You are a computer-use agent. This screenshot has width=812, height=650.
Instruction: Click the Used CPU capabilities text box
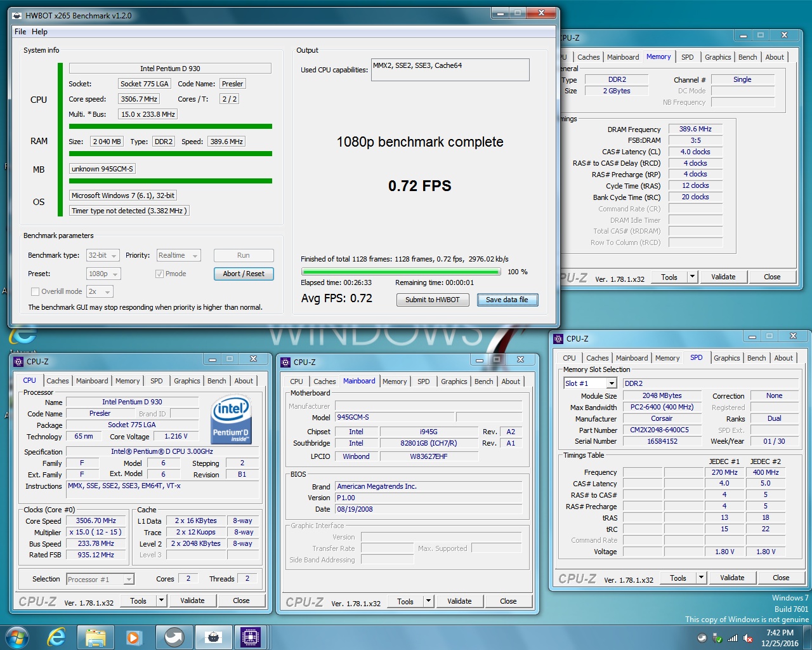point(450,70)
